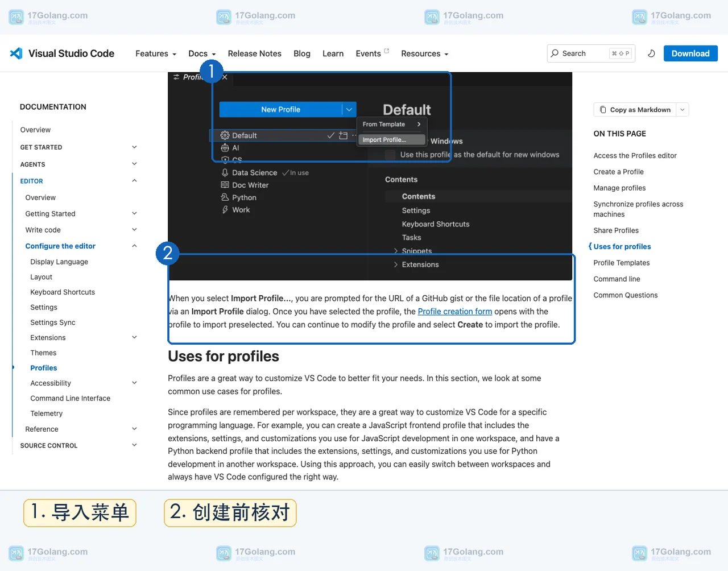
Task: Expand the Source Control section
Action: click(x=134, y=445)
